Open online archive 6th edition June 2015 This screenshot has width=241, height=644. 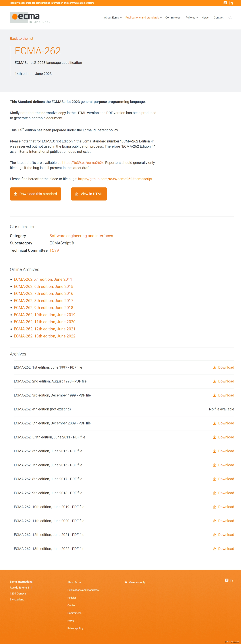[44, 286]
